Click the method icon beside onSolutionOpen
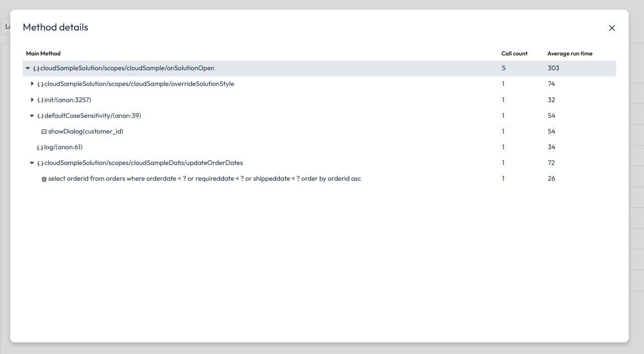Screen dimensions: 644x354 [36, 68]
